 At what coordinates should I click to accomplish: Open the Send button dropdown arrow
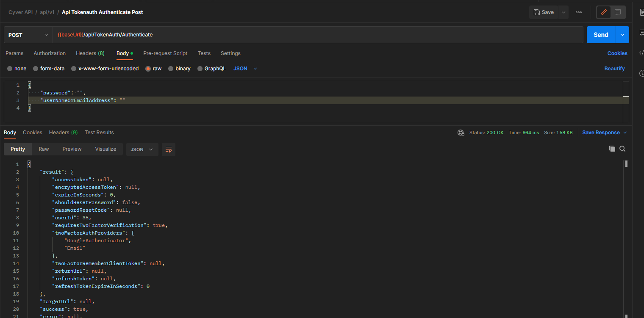pos(622,34)
